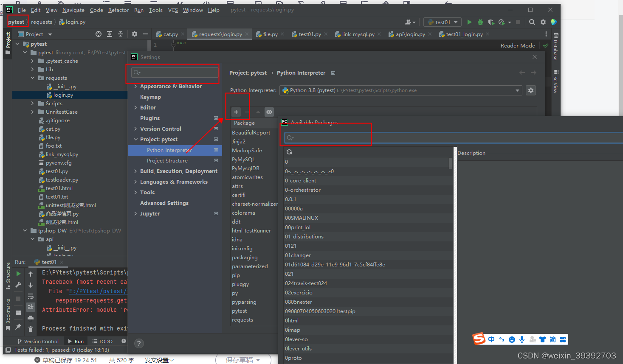
Task: Enable scroll to end in Run console
Action: tap(30, 306)
